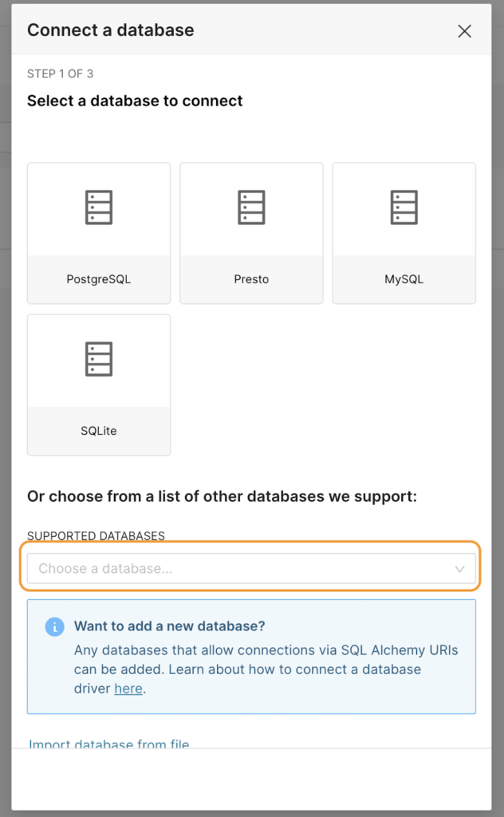
Task: Click the Want to add a new database heading
Action: (x=169, y=626)
